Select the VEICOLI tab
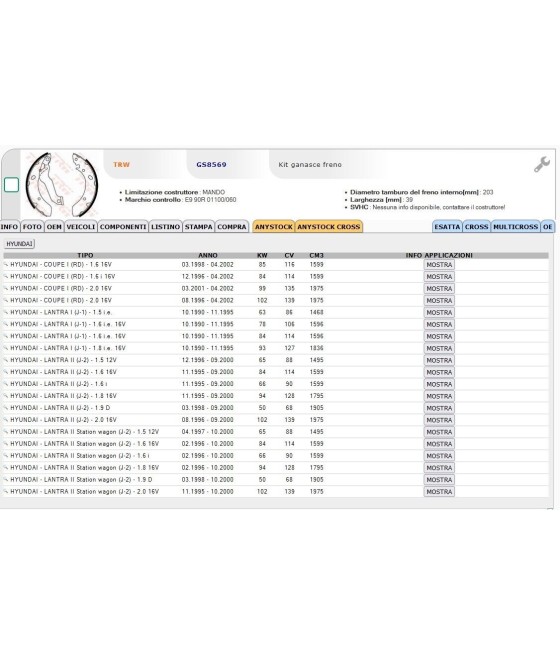Image resolution: width=560 pixels, height=655 pixels. coord(81,227)
